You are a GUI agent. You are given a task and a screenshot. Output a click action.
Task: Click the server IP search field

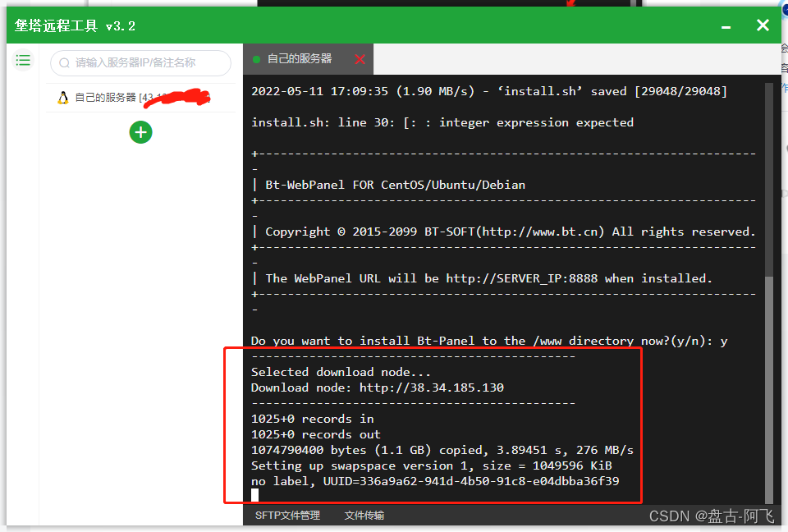140,63
